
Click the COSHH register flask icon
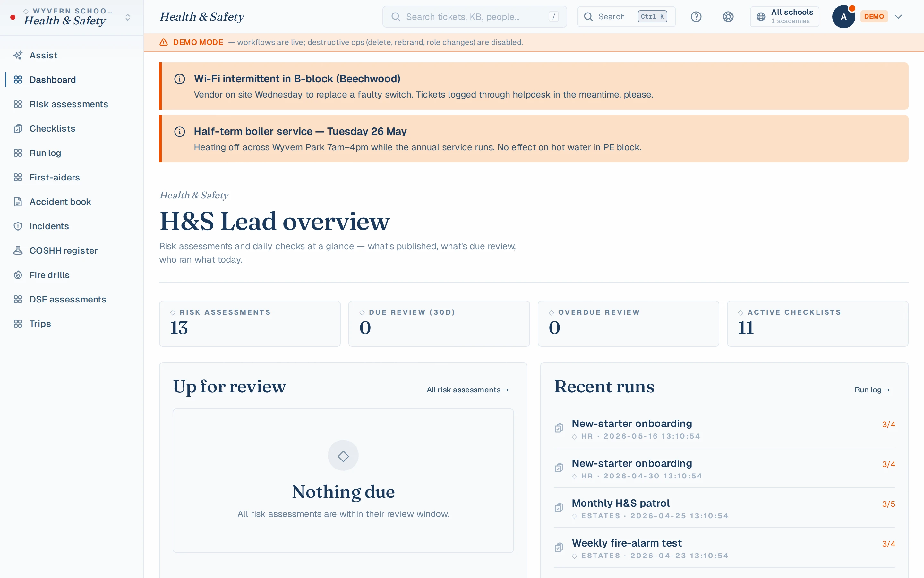click(18, 251)
